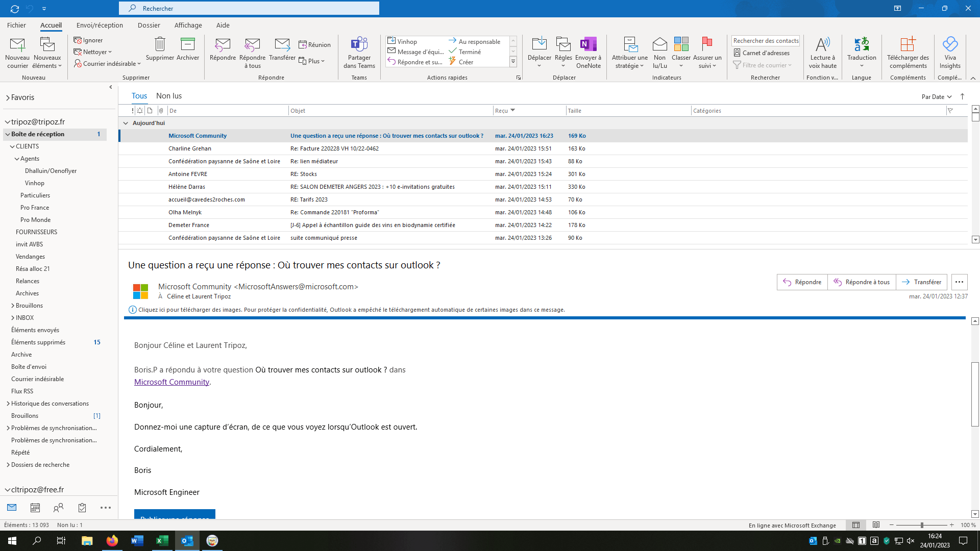Collapse the CLIENTS folder

tap(12, 146)
